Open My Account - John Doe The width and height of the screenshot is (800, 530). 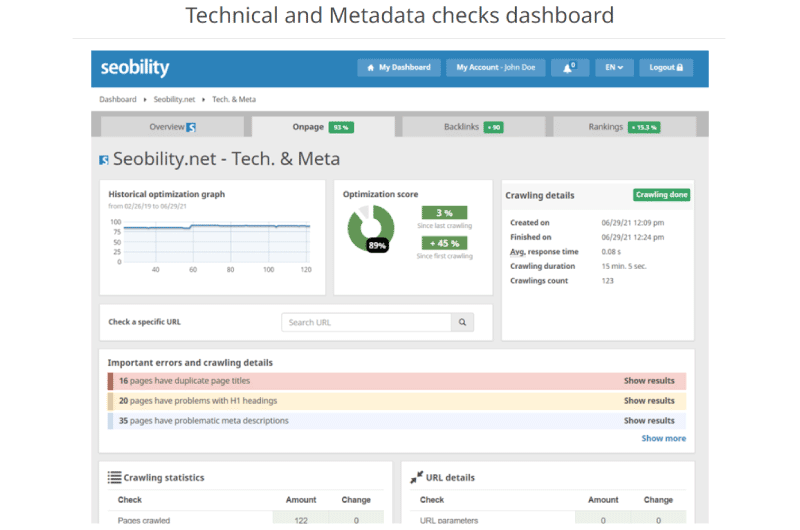[x=495, y=67]
